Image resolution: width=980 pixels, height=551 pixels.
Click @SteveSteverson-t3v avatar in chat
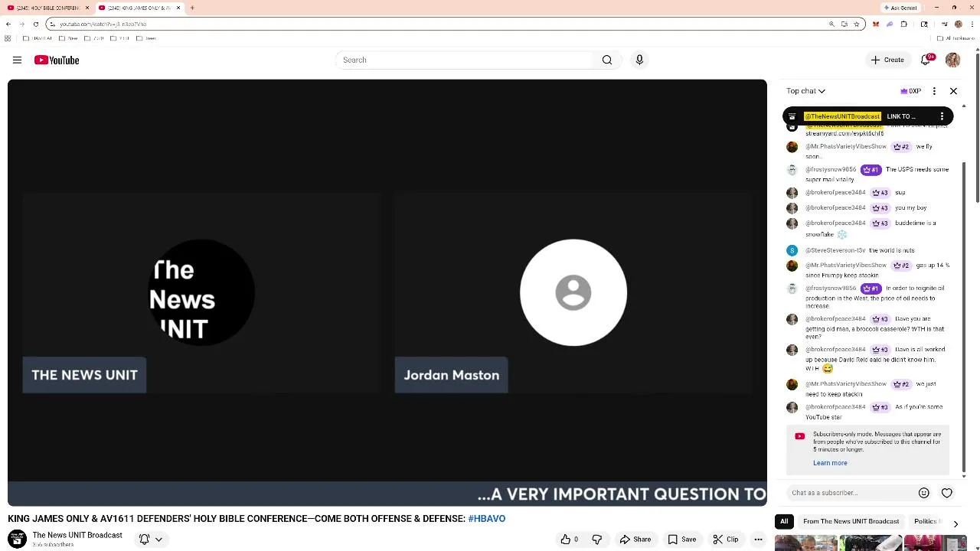[792, 250]
